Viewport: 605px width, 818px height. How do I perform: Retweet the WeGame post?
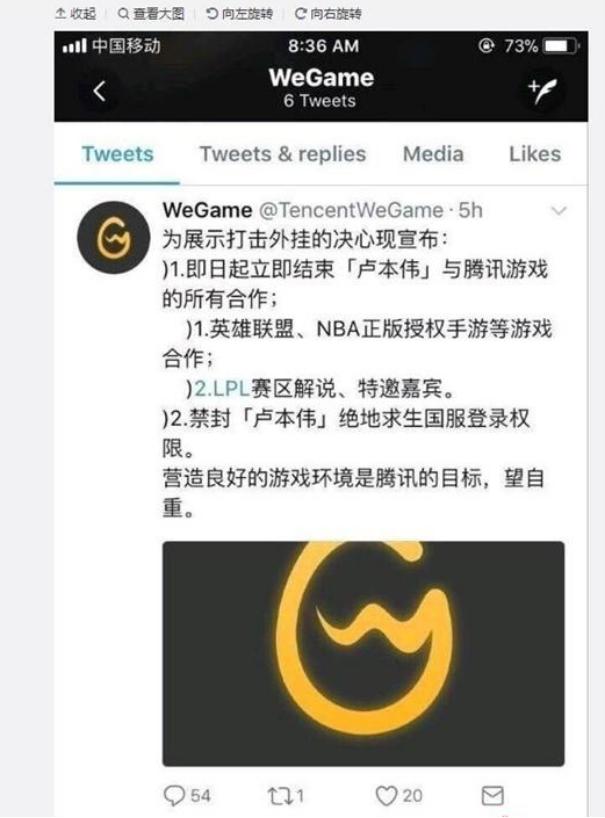tap(285, 796)
